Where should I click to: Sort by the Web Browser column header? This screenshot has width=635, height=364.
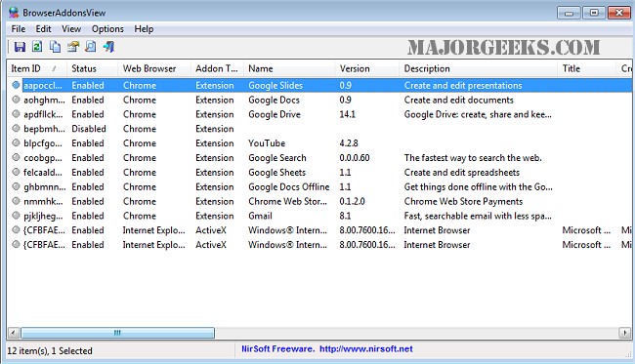coord(154,68)
